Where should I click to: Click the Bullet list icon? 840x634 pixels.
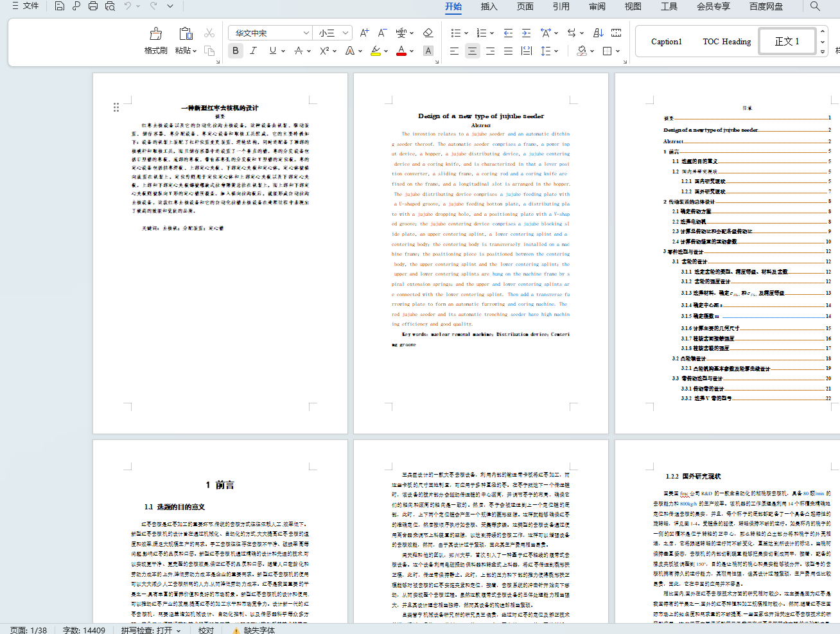[455, 33]
